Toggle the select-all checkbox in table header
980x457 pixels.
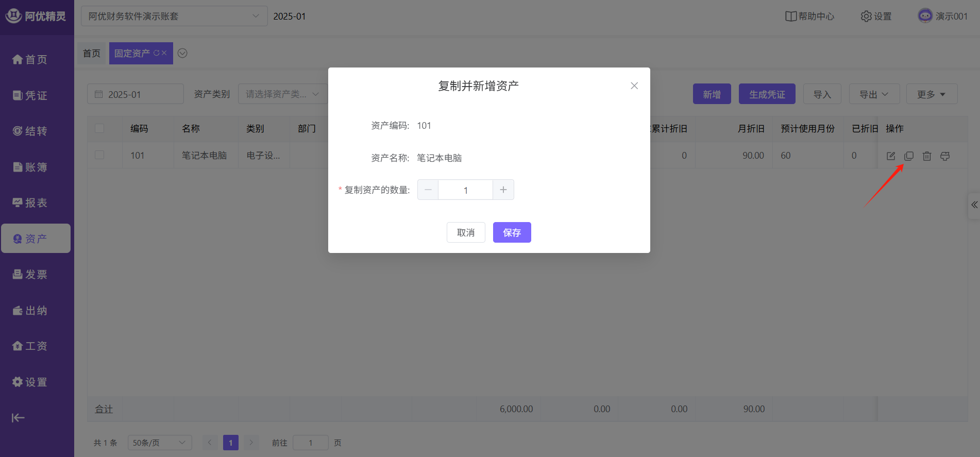click(x=99, y=128)
